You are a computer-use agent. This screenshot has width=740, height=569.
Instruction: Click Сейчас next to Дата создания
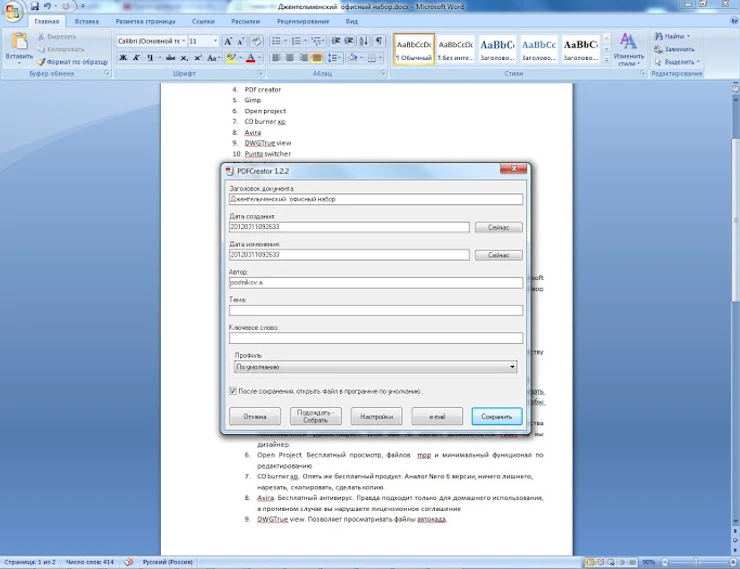click(x=498, y=227)
